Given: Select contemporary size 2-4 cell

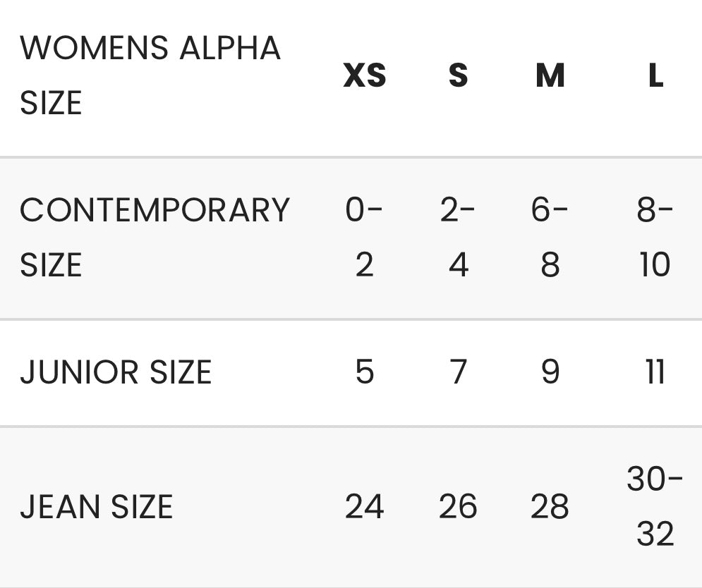Looking at the screenshot, I should tap(458, 238).
